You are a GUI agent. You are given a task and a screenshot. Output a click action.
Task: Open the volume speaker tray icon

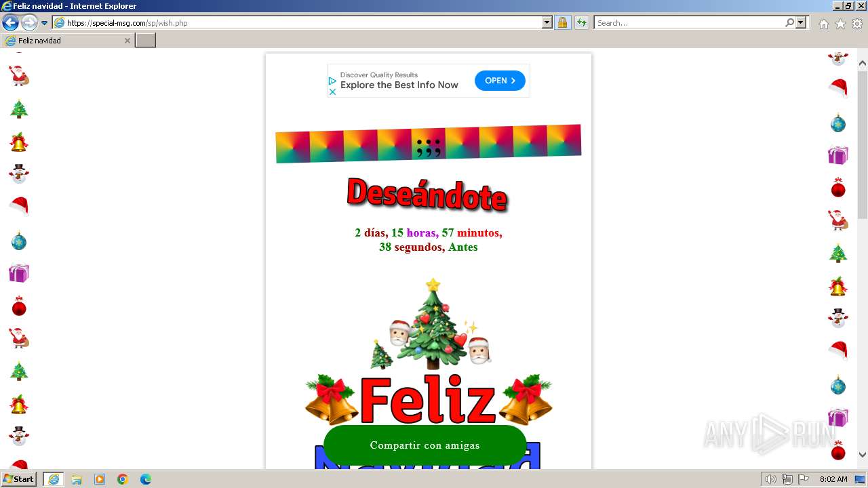[x=771, y=479]
